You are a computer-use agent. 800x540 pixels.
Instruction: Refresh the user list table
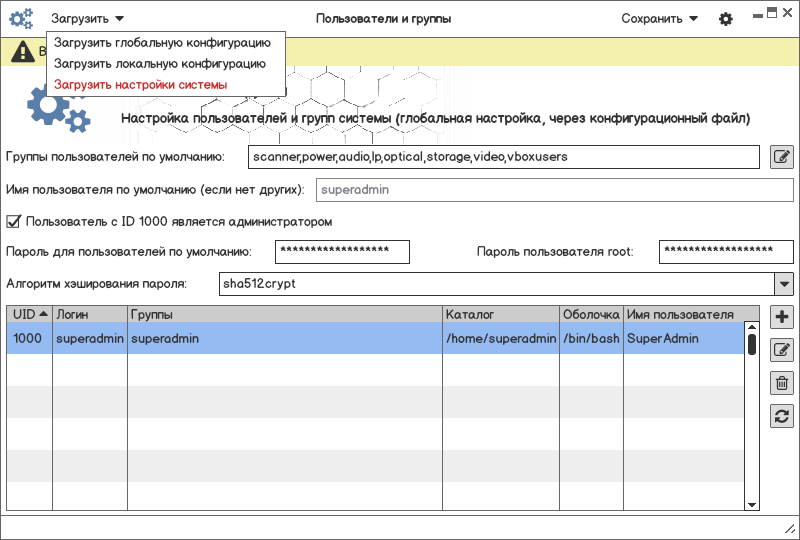pos(782,416)
